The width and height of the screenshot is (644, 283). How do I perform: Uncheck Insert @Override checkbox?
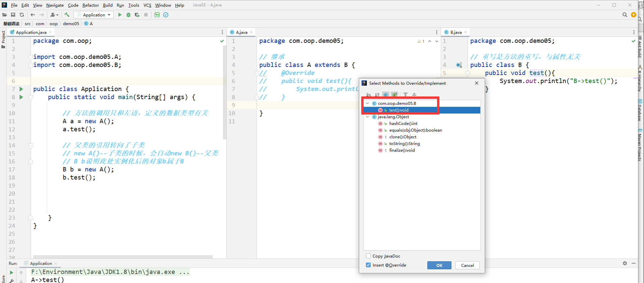point(368,265)
